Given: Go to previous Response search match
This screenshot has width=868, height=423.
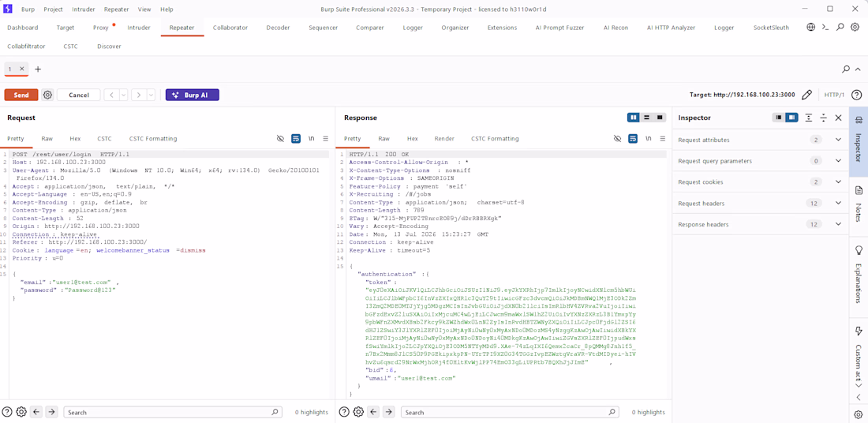Looking at the screenshot, I should pyautogui.click(x=374, y=412).
